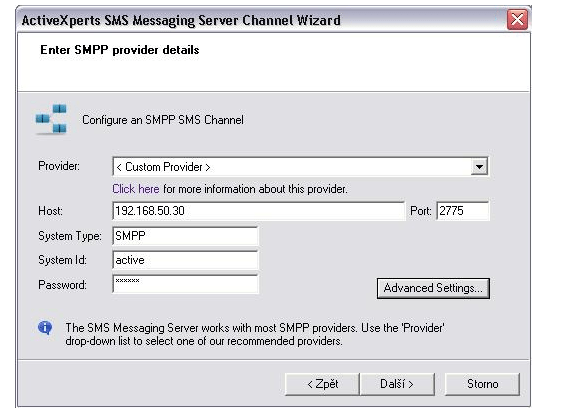Go back with the Zpět button
Screen dimensions: 564x418
tap(322, 384)
